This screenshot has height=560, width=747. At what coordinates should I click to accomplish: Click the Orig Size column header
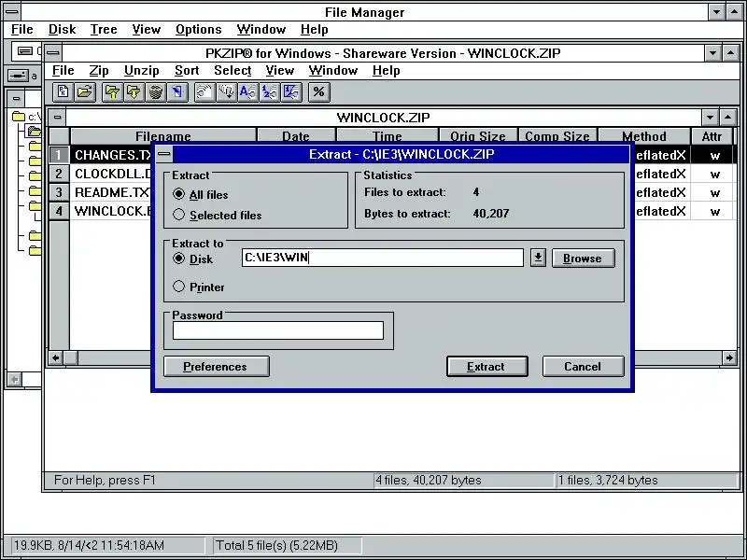pos(478,135)
